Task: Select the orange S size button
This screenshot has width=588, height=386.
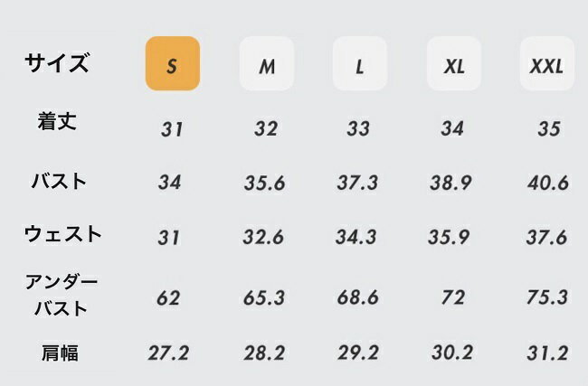Action: 173,63
